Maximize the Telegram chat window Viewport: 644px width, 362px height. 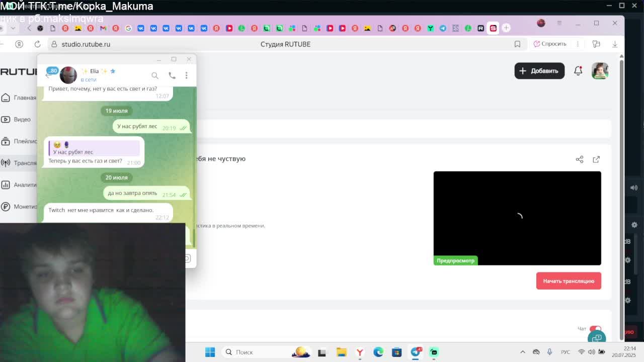click(174, 59)
